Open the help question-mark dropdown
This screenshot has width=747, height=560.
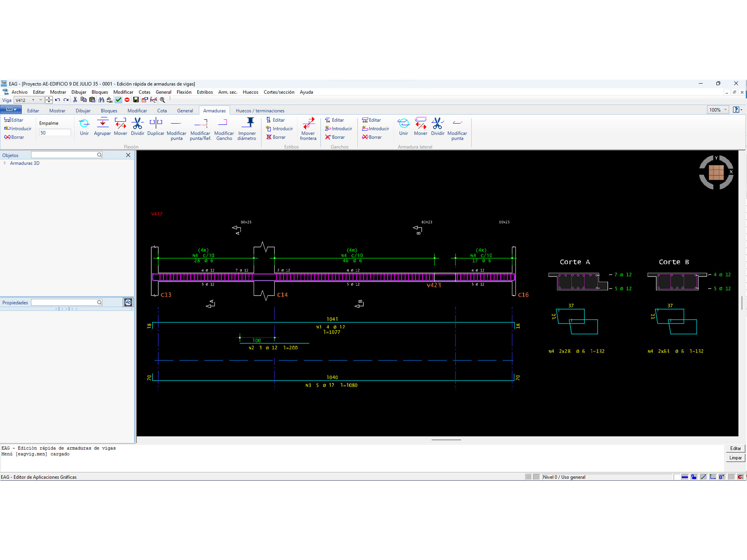click(x=737, y=110)
